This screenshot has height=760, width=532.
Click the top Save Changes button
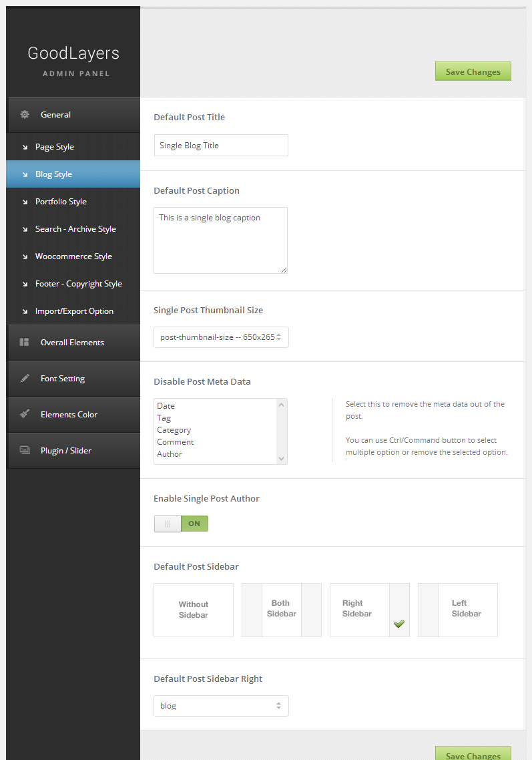click(473, 71)
